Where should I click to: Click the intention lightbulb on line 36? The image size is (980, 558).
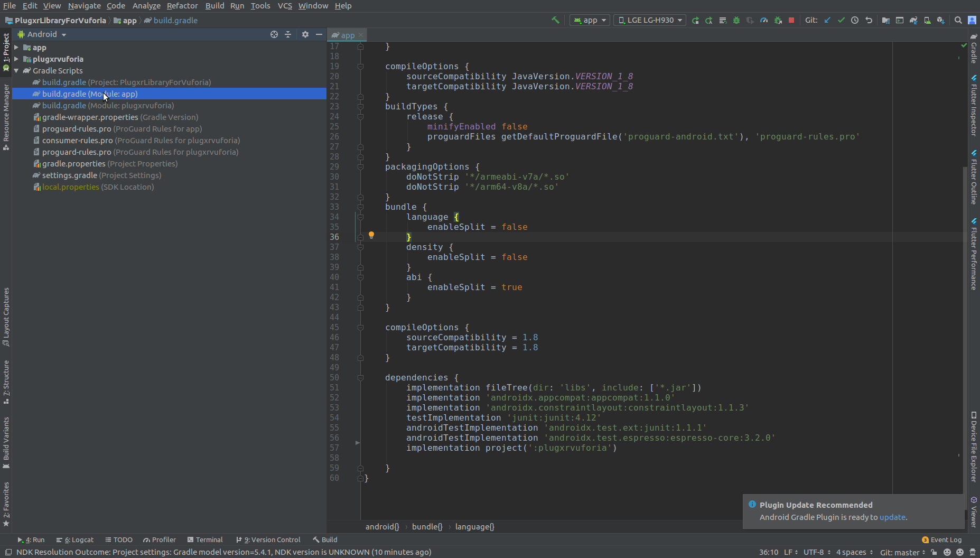pos(371,235)
